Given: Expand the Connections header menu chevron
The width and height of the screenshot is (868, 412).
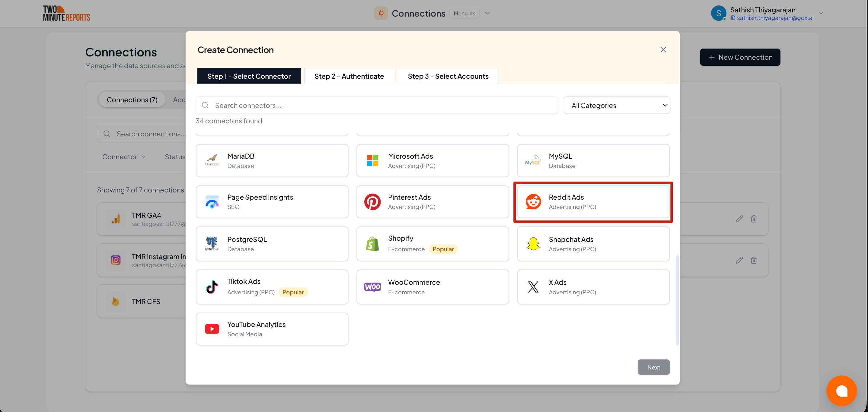Looking at the screenshot, I should pyautogui.click(x=487, y=13).
